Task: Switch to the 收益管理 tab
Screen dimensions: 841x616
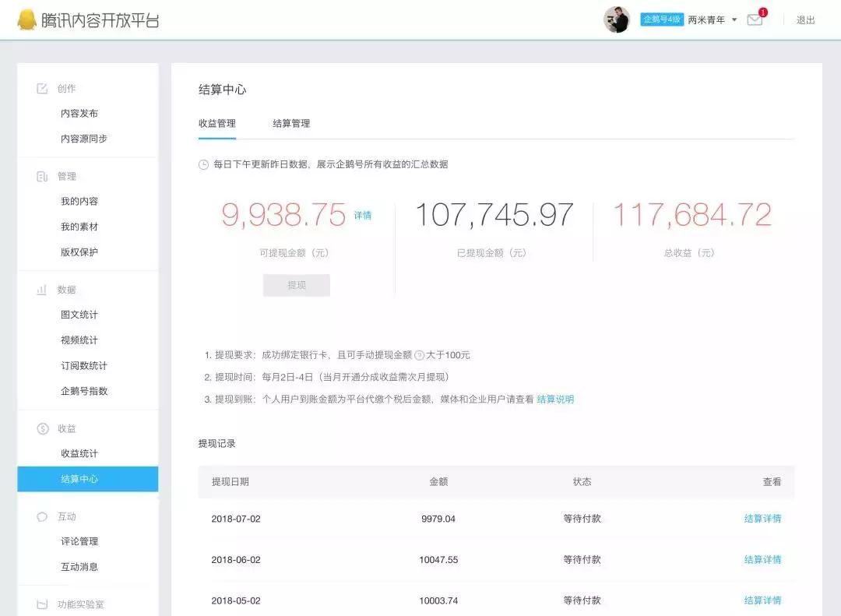Action: click(217, 123)
